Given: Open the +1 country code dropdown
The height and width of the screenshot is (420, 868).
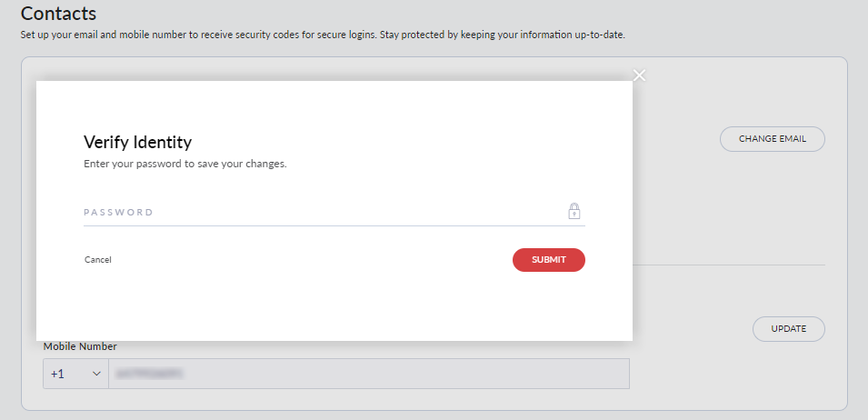Looking at the screenshot, I should pos(75,374).
